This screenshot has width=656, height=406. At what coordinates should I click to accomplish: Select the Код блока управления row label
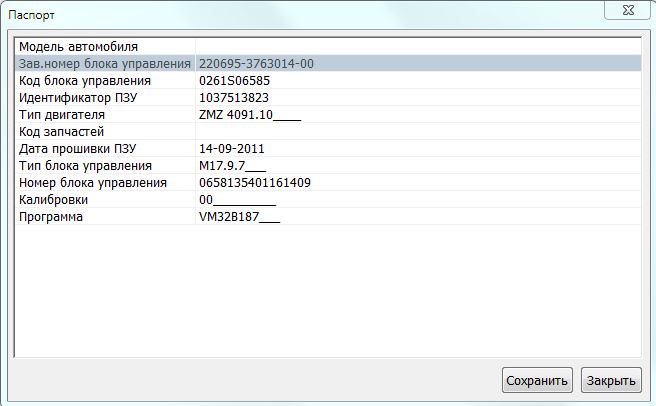pyautogui.click(x=85, y=81)
